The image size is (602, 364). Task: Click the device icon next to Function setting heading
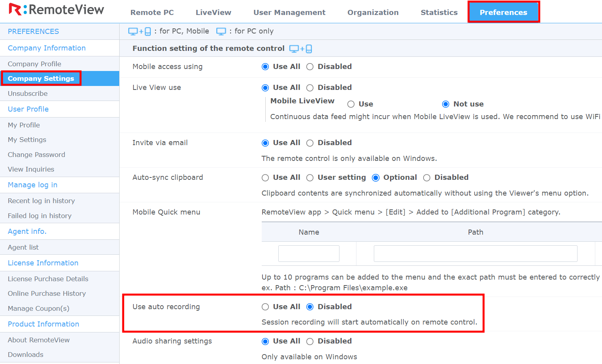tap(300, 48)
